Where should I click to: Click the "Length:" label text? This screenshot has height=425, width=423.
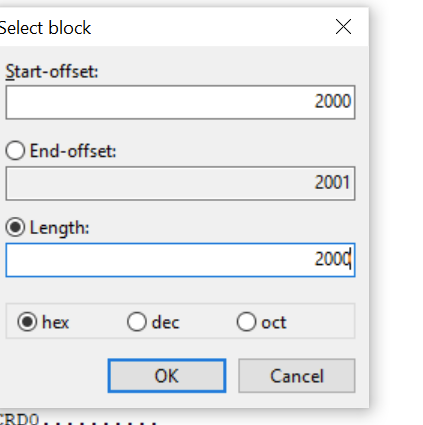60,228
